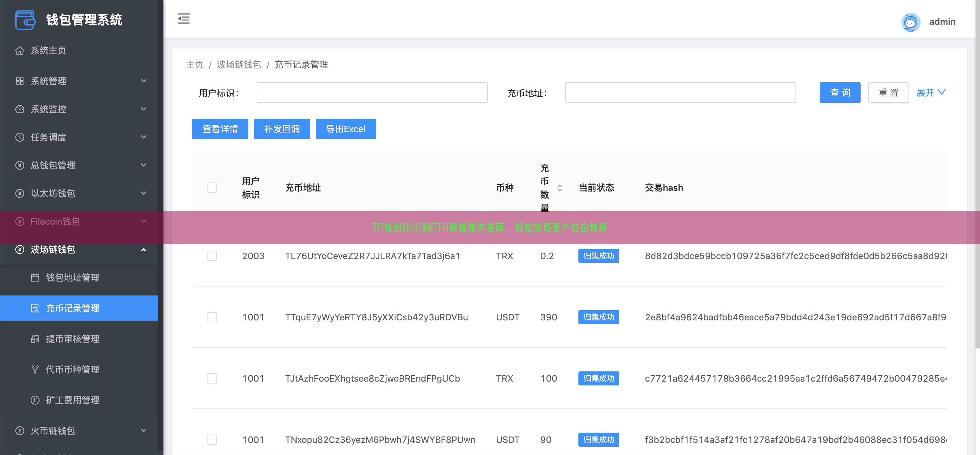The image size is (980, 455).
Task: Toggle sidebar collapse menu icon
Action: 184,19
